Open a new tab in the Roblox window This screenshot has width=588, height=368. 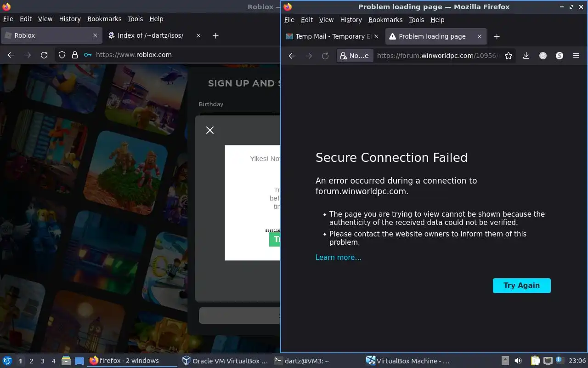[215, 35]
